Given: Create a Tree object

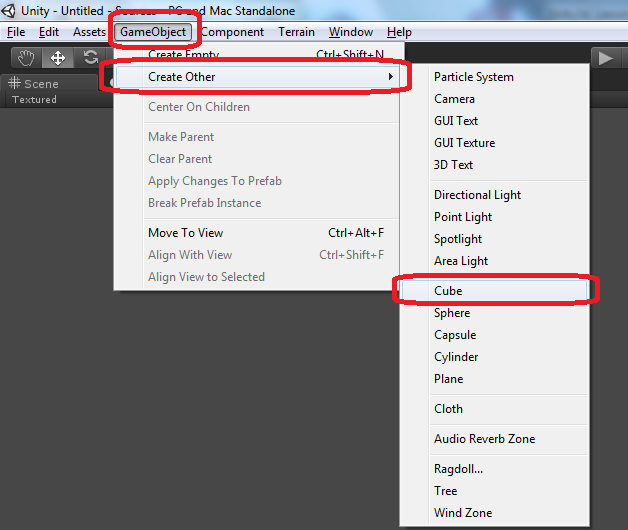Looking at the screenshot, I should click(495, 491).
